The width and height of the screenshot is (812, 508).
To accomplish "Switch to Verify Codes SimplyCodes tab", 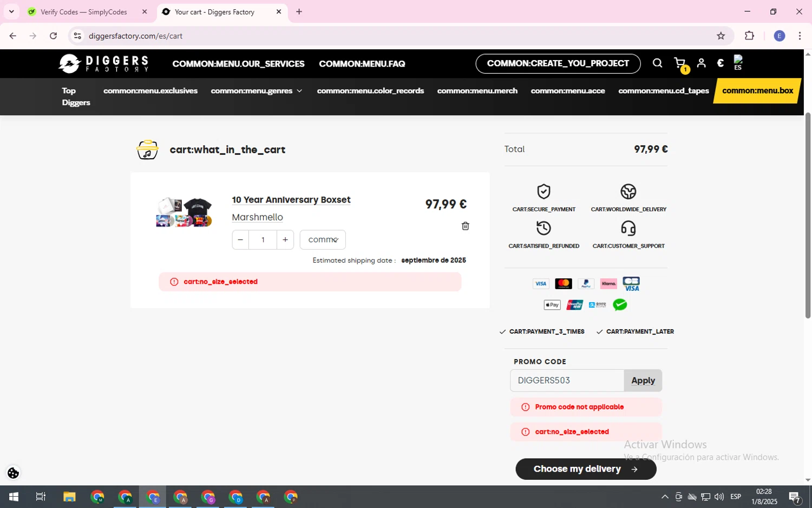I will point(84,12).
